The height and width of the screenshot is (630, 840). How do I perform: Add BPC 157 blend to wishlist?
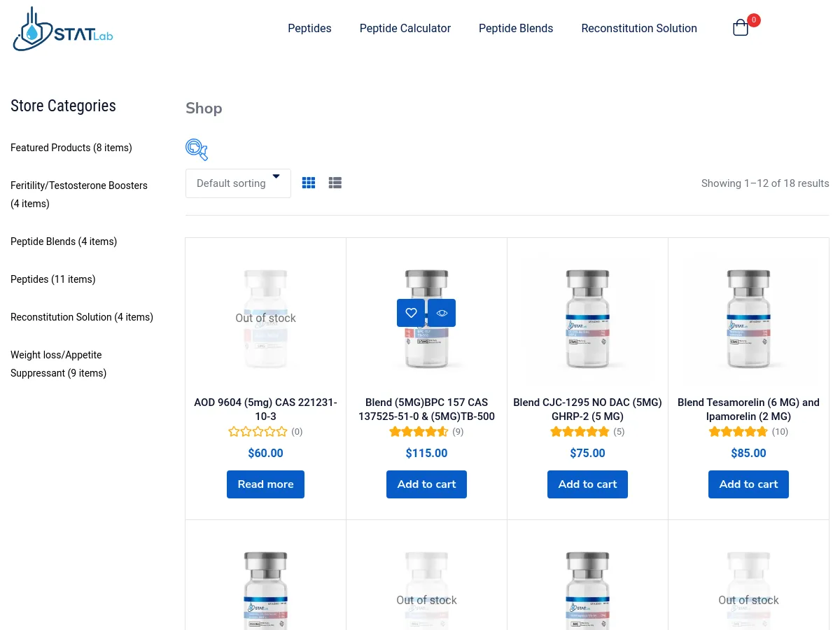411,313
